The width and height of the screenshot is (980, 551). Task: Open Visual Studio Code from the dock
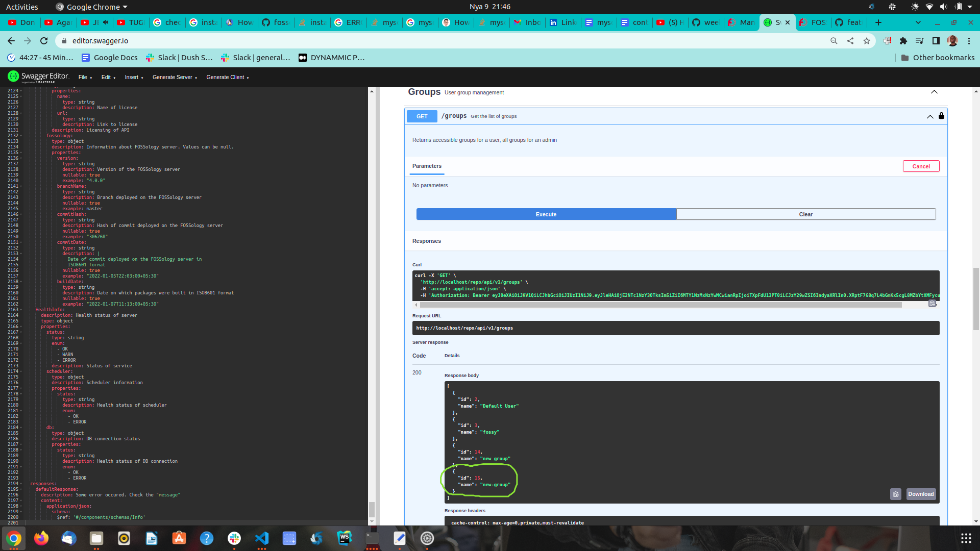[262, 538]
